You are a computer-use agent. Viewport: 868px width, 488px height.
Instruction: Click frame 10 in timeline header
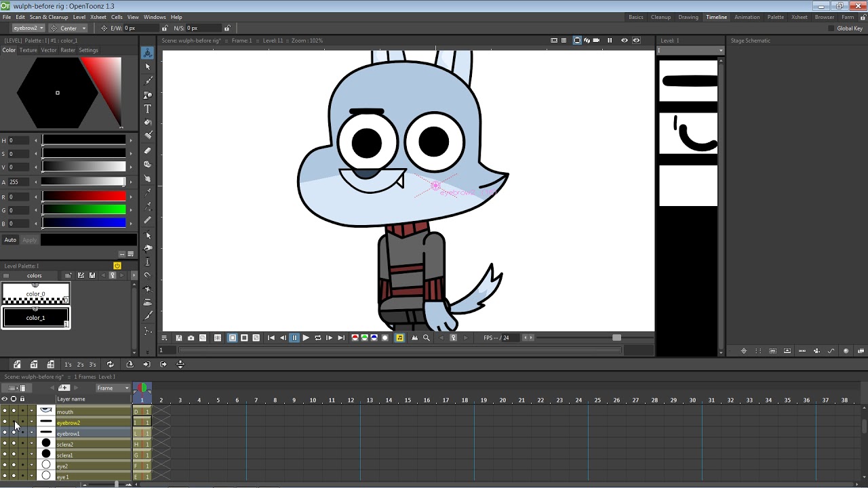[313, 400]
